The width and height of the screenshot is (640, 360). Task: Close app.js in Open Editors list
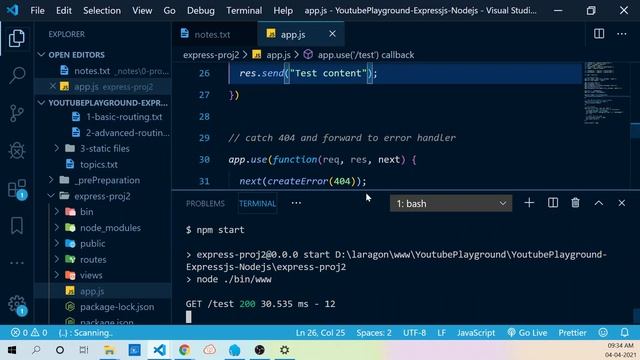(x=53, y=86)
